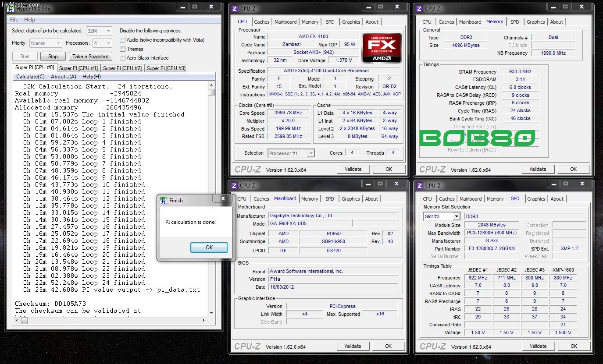The width and height of the screenshot is (603, 364).
Task: Check the Aero Glass Interface option
Action: (x=123, y=58)
